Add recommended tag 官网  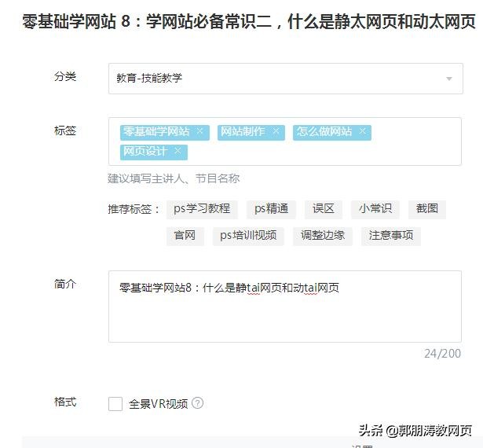(185, 236)
